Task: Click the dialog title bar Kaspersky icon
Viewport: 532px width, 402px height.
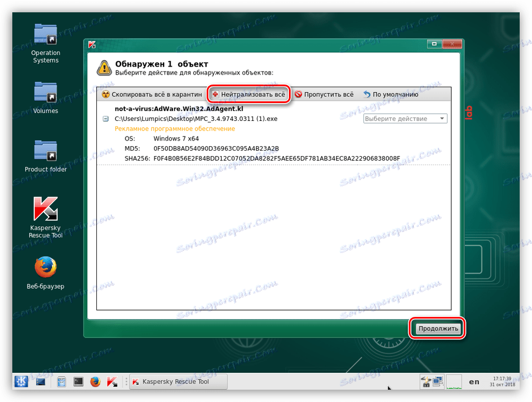Action: point(92,44)
